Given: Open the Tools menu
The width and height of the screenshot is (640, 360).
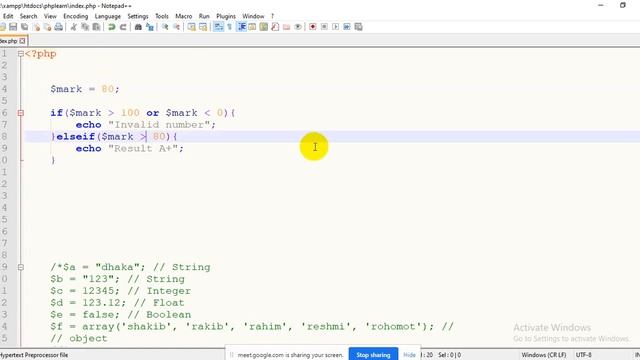Looking at the screenshot, I should [162, 16].
